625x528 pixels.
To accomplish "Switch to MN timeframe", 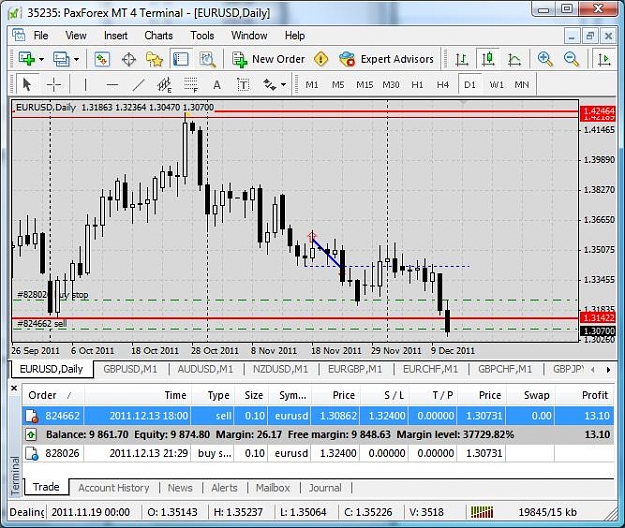I will point(522,84).
